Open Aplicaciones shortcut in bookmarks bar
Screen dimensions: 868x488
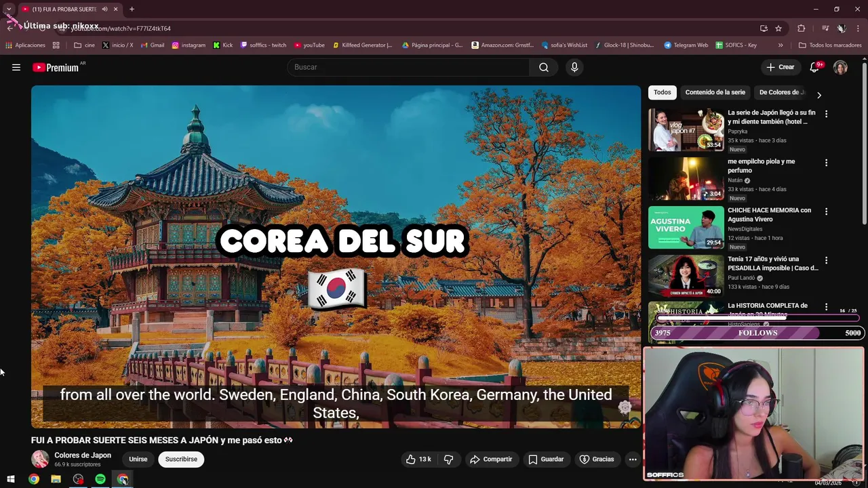click(25, 45)
